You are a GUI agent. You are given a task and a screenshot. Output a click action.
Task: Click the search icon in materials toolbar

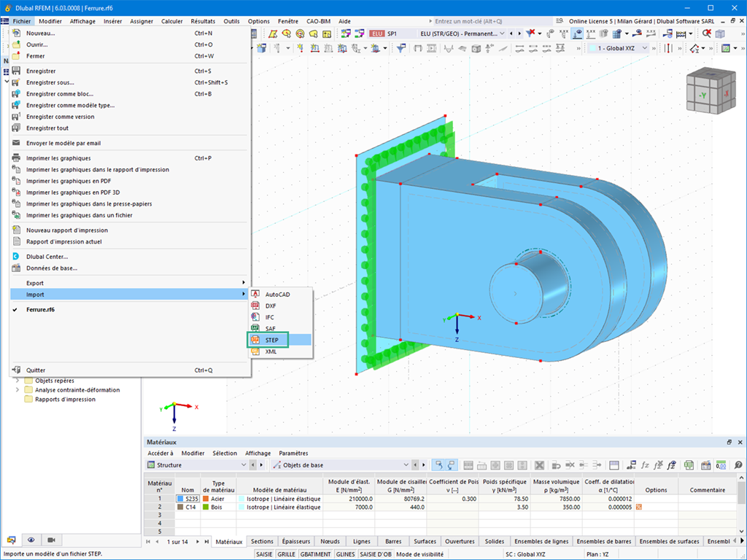[738, 465]
